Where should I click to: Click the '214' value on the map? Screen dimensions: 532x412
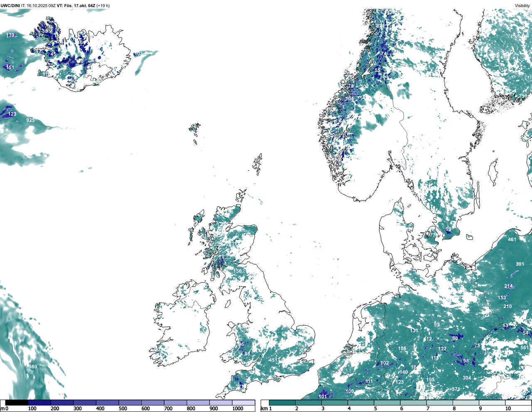click(508, 286)
